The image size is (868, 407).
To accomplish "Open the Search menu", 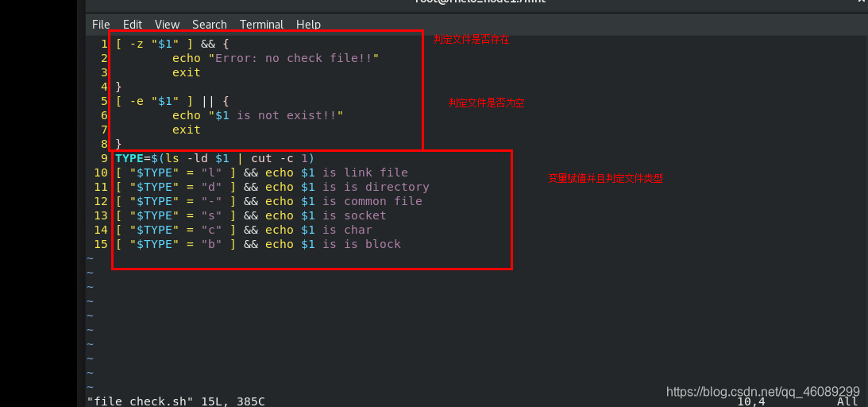I will click(x=209, y=25).
